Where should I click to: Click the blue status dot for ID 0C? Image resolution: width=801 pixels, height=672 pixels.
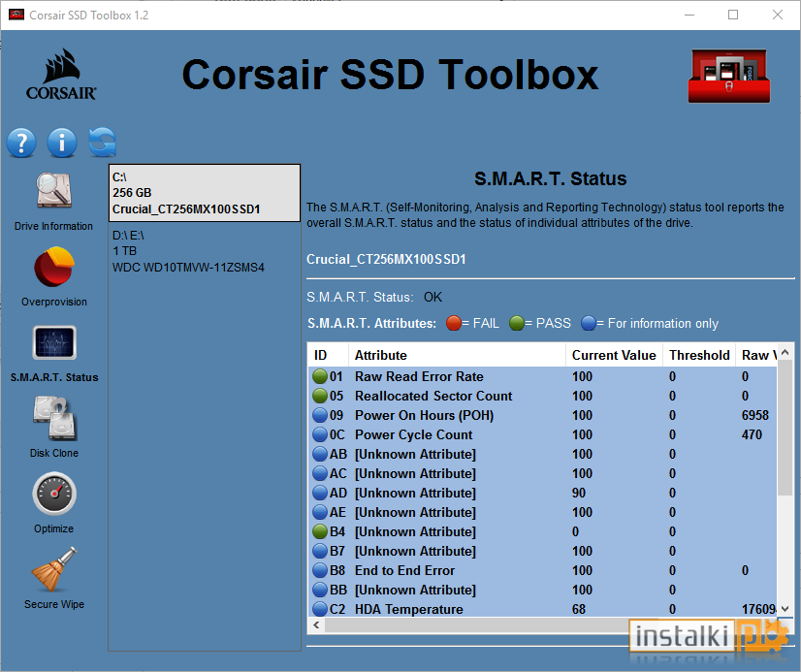click(x=320, y=434)
